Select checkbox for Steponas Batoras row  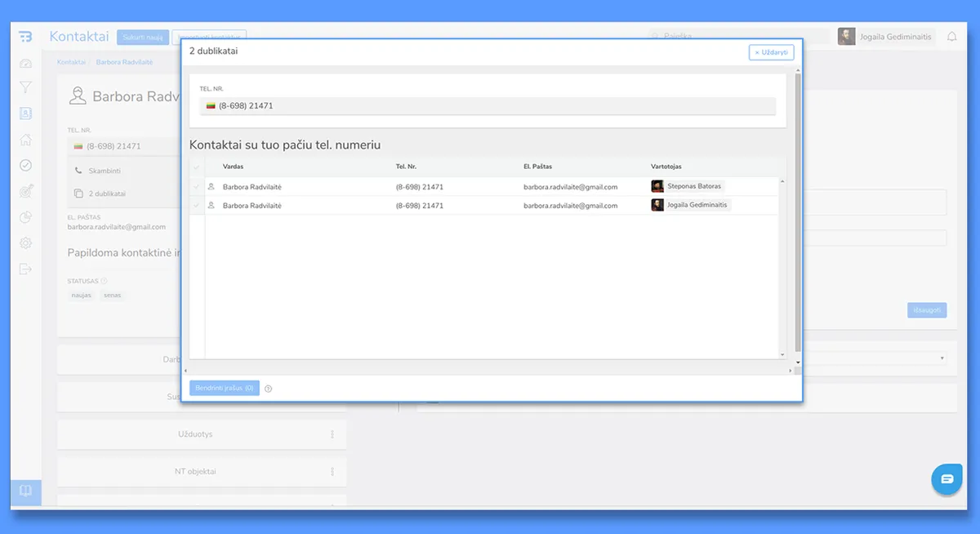coord(196,187)
